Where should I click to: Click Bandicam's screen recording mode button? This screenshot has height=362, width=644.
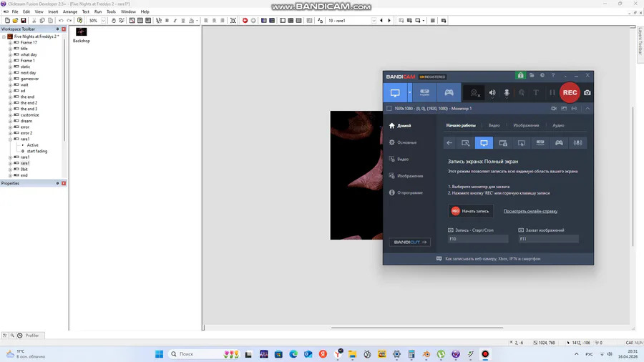tap(395, 93)
